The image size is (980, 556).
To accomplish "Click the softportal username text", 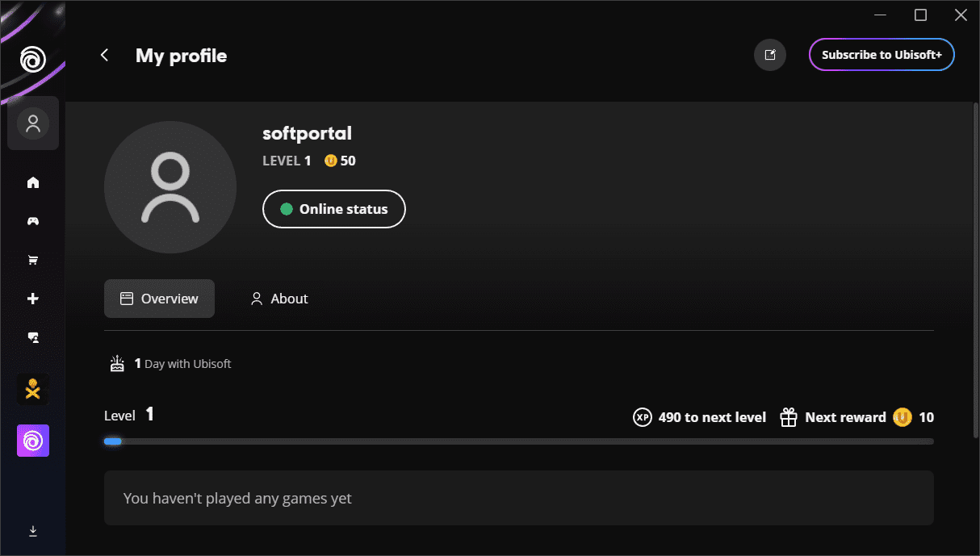I will tap(307, 133).
